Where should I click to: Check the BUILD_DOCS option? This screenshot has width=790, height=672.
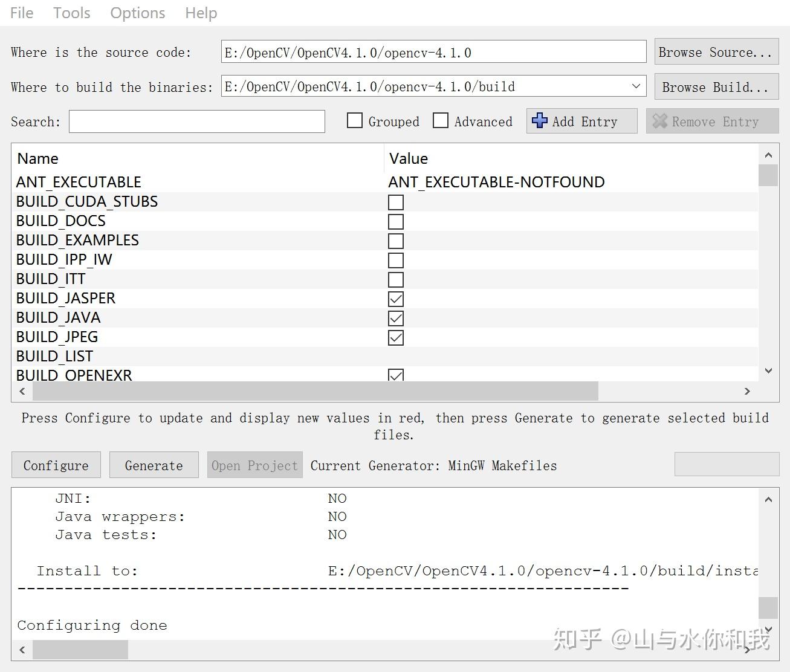395,221
